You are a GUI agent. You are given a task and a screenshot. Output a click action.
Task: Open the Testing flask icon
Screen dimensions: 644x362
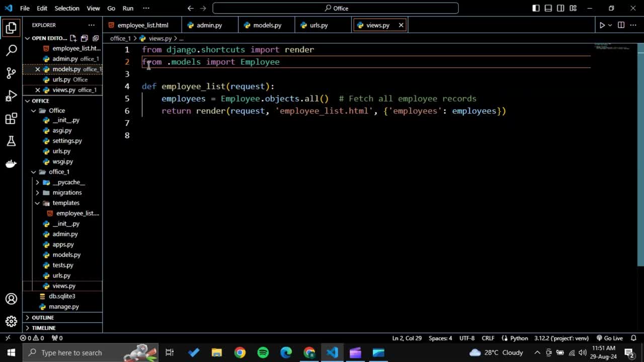coord(11,141)
